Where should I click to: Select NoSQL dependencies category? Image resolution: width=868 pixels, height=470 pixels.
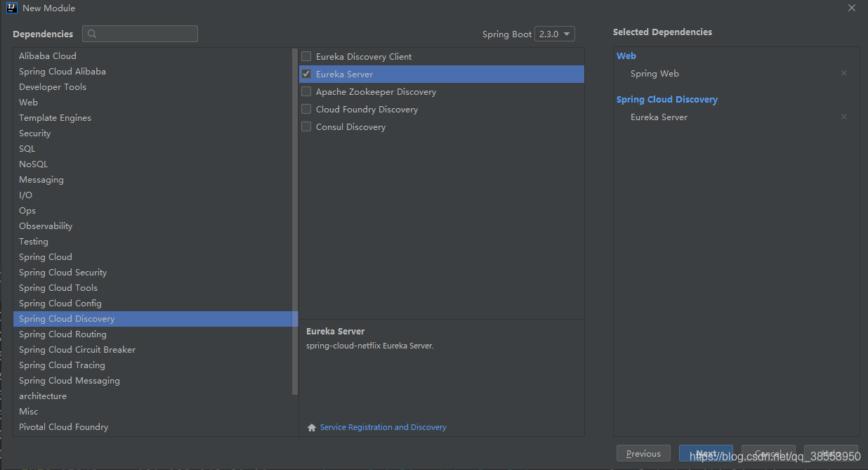tap(152, 164)
